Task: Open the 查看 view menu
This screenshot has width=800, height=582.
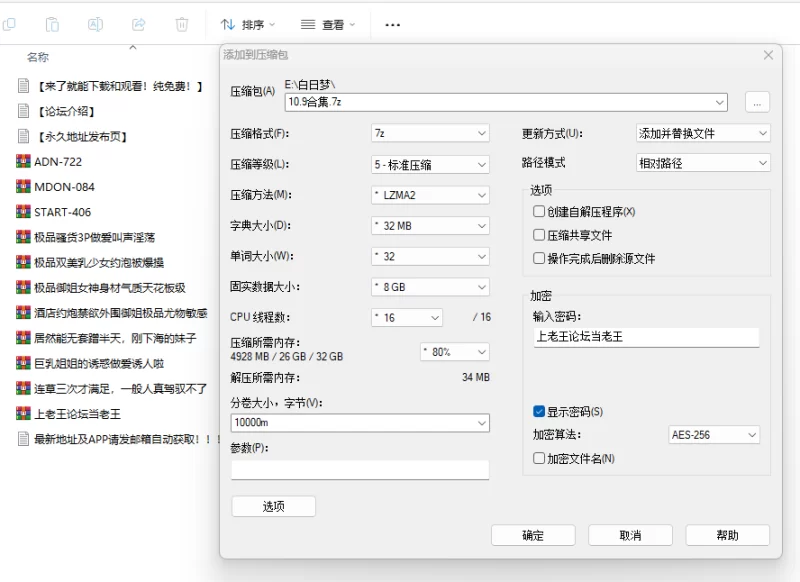Action: (329, 24)
